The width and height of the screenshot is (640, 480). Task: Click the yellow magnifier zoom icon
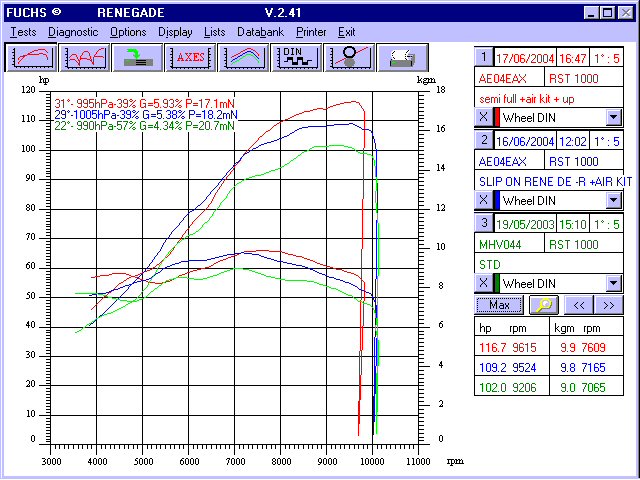point(544,305)
